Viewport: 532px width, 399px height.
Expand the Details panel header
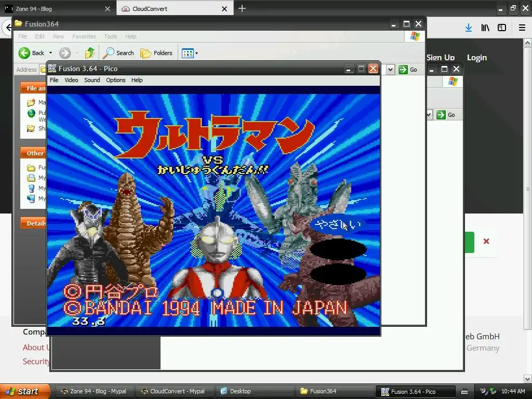[33, 223]
